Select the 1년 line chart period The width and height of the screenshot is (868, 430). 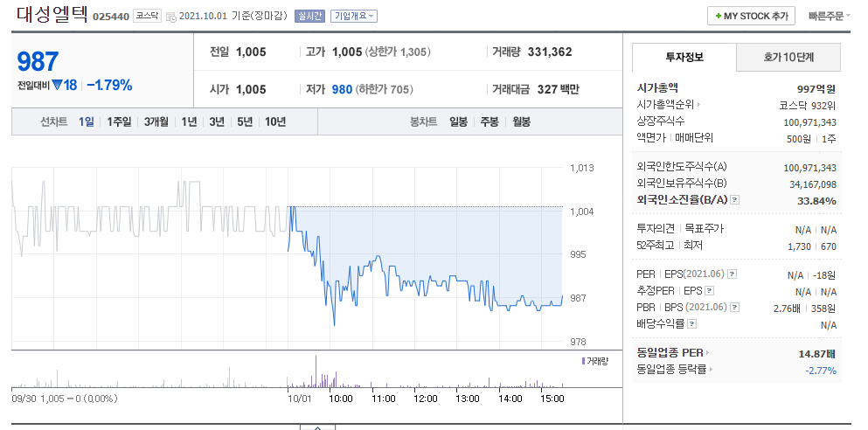189,121
